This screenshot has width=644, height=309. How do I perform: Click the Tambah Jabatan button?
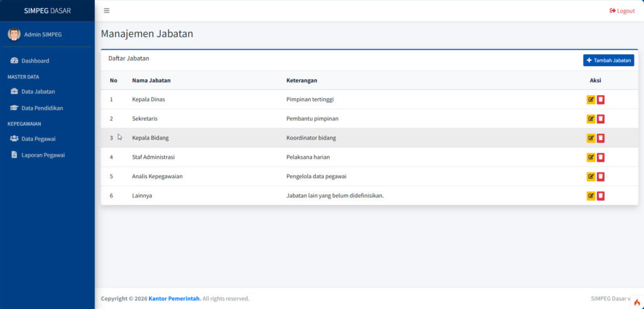coord(608,60)
